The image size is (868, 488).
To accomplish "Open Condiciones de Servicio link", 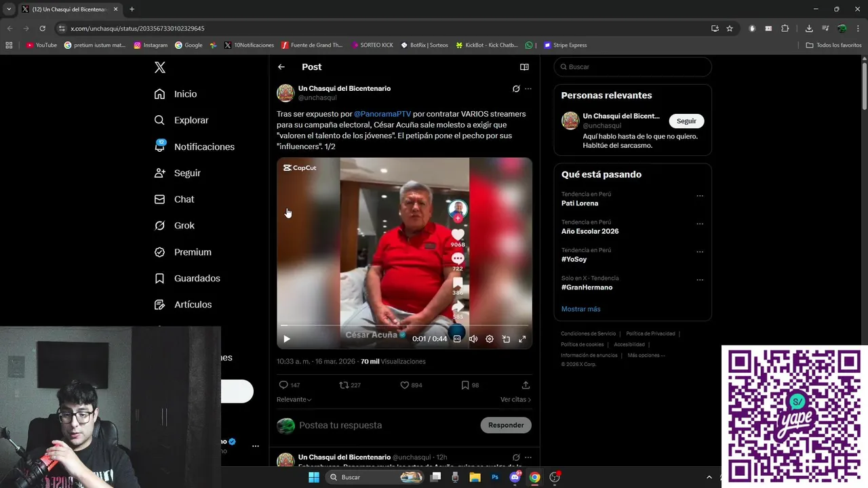I will click(589, 333).
